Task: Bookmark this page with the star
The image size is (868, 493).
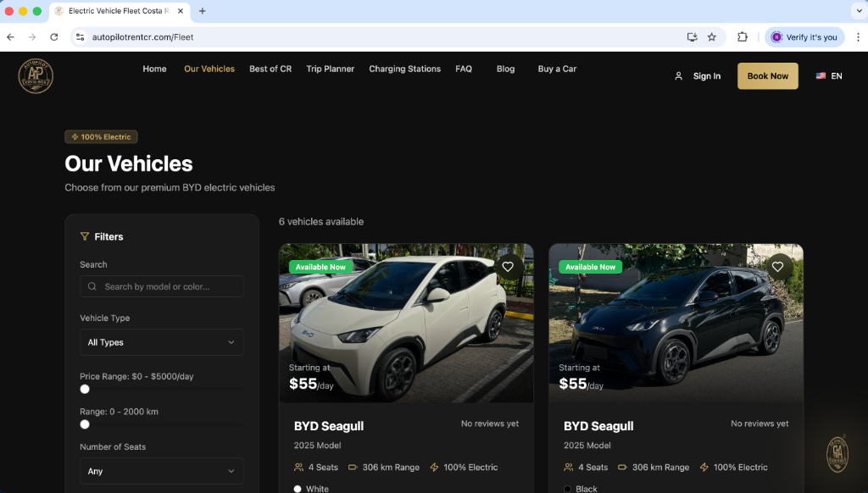Action: [x=712, y=37]
